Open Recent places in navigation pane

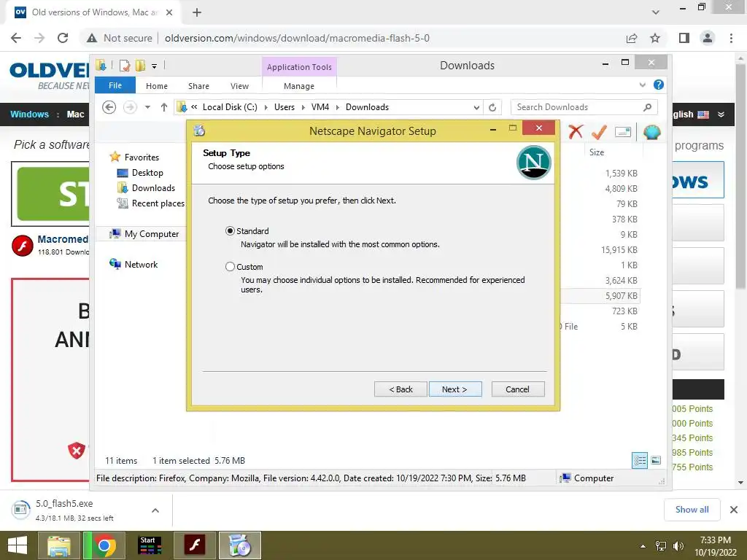[x=158, y=203]
